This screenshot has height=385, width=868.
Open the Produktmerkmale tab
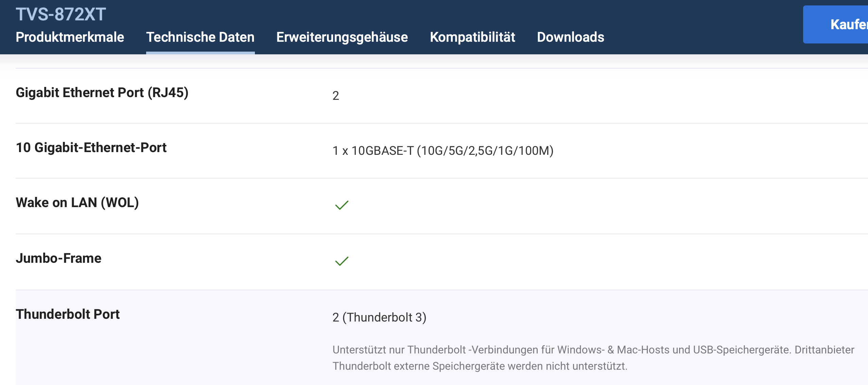pos(70,37)
